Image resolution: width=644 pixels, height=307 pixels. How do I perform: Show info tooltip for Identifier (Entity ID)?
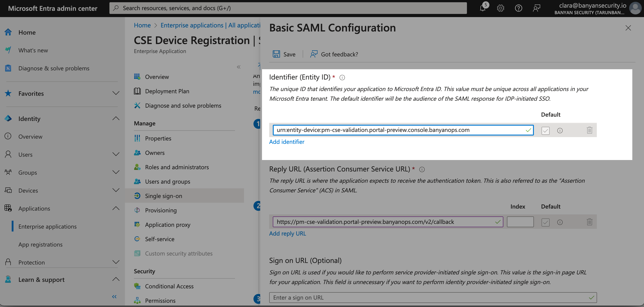click(342, 78)
